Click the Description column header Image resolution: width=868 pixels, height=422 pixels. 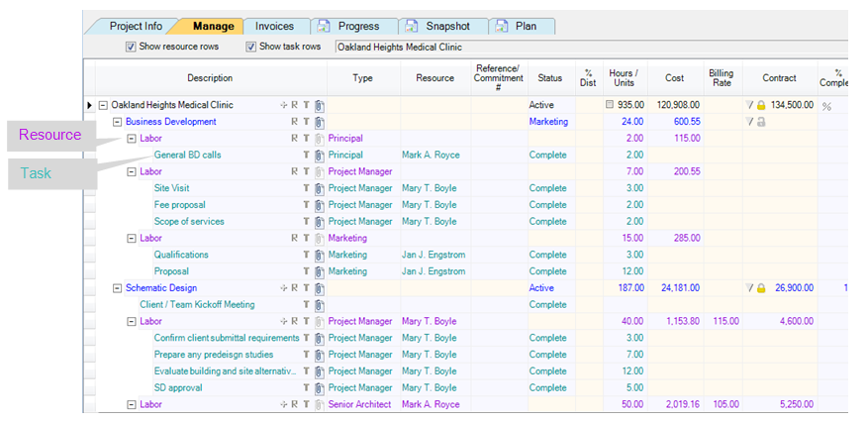210,77
